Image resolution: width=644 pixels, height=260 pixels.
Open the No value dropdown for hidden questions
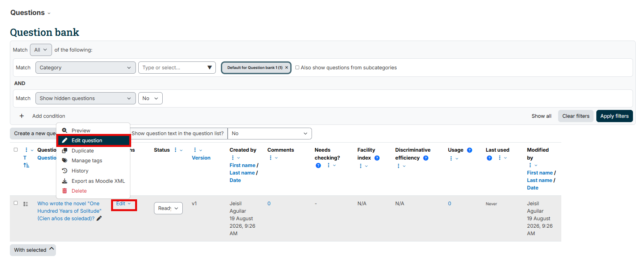150,98
